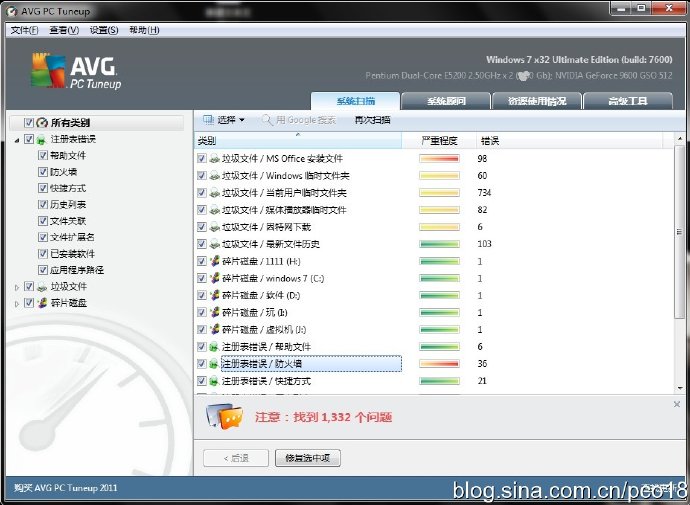
Task: Uncheck 防火墙 in the category tree
Action: [43, 172]
